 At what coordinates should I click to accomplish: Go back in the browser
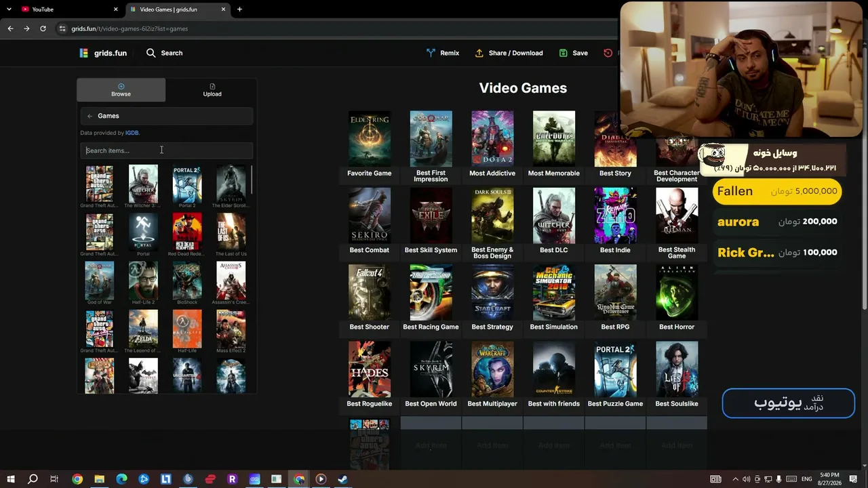click(x=10, y=28)
